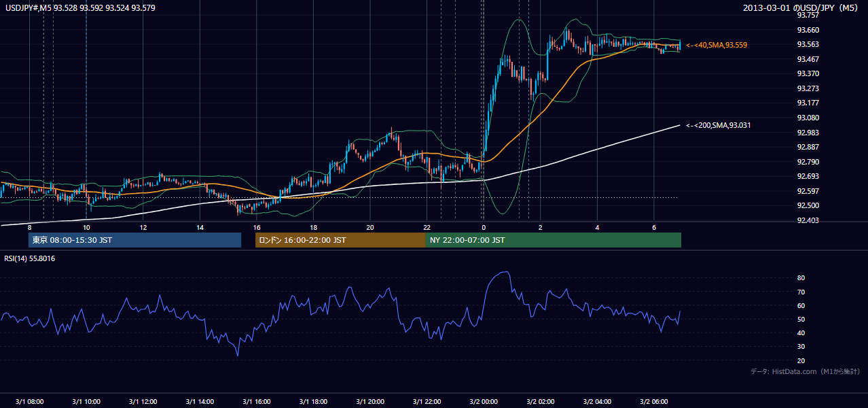Screen dimensions: 868x408
Task: Click price axis value 92.500
Action: coord(808,205)
